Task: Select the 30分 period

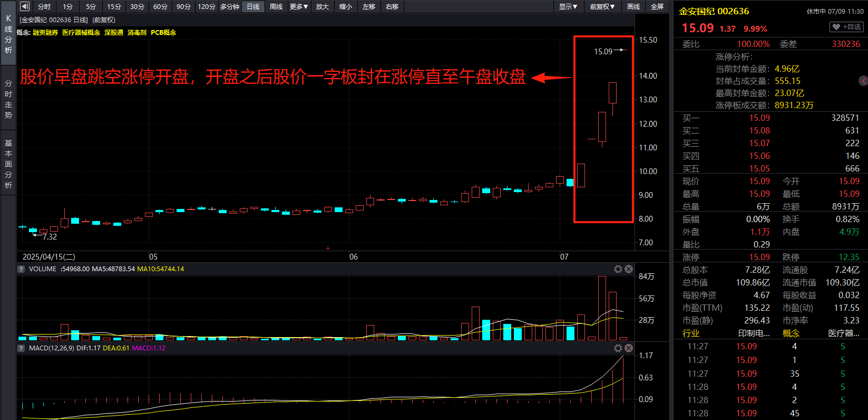Action: pyautogui.click(x=137, y=6)
